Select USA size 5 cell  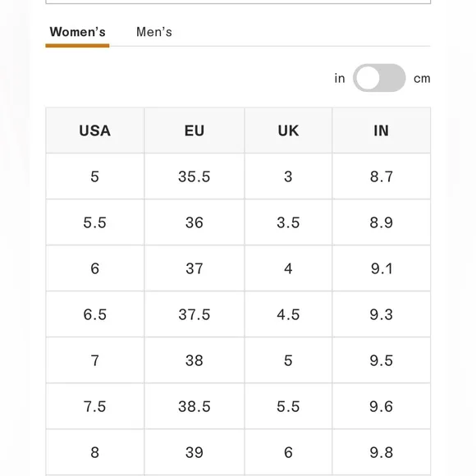tap(94, 176)
